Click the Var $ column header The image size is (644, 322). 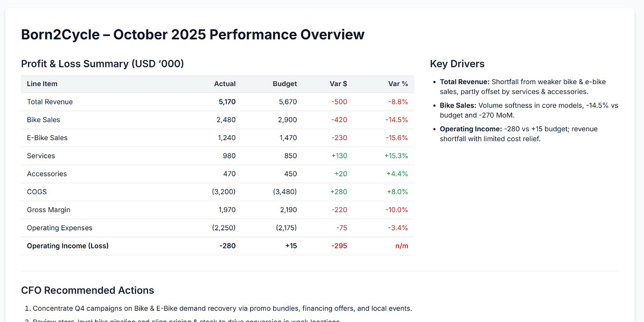(x=338, y=84)
